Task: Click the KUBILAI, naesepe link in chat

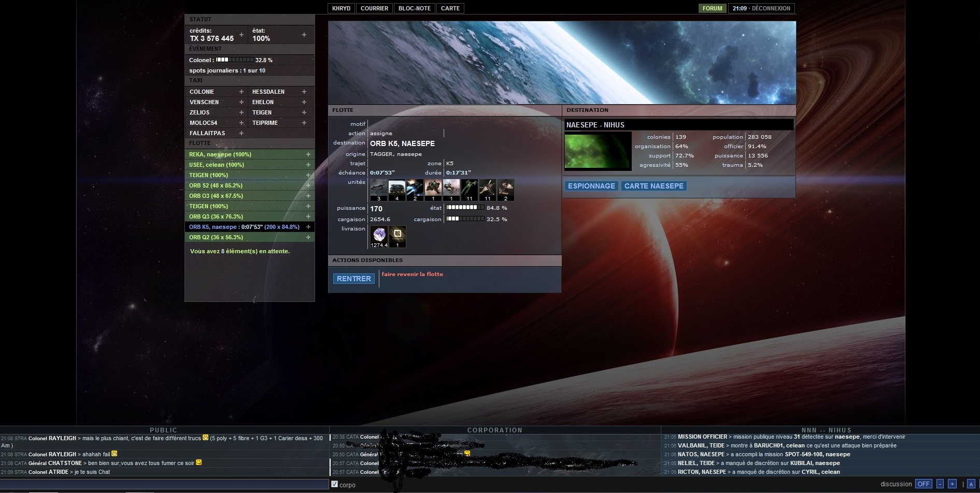Action: tap(815, 463)
